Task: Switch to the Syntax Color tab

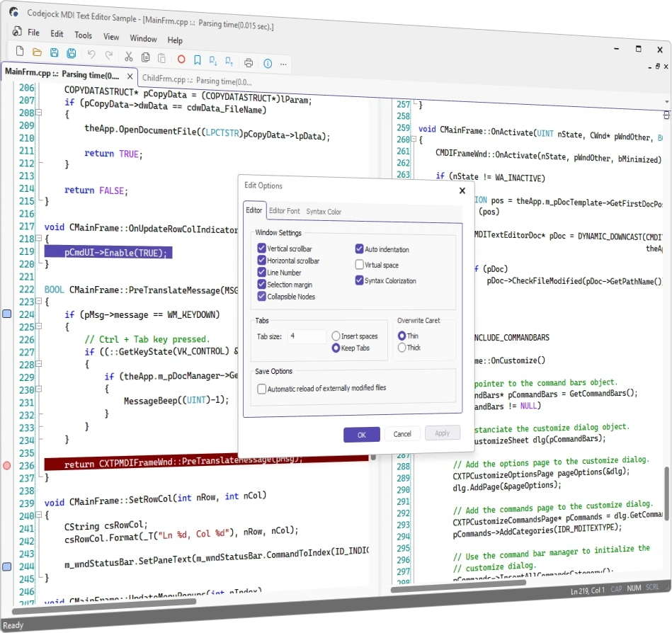Action: [324, 212]
